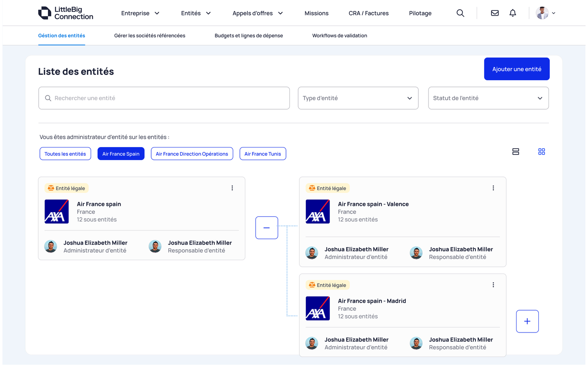Switch to list view layout icon
Viewport: 588px width, 372px height.
pyautogui.click(x=516, y=152)
